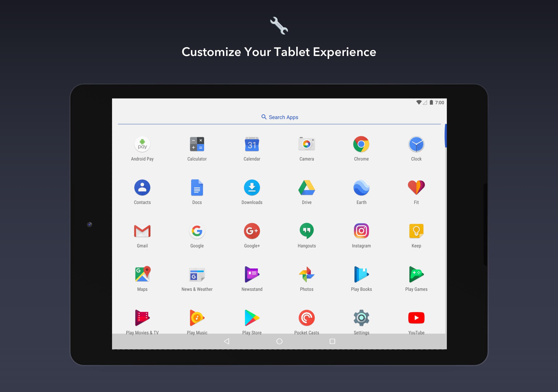Open Hangouts messaging app
Viewport: 558px width, 392px height.
coord(307,233)
